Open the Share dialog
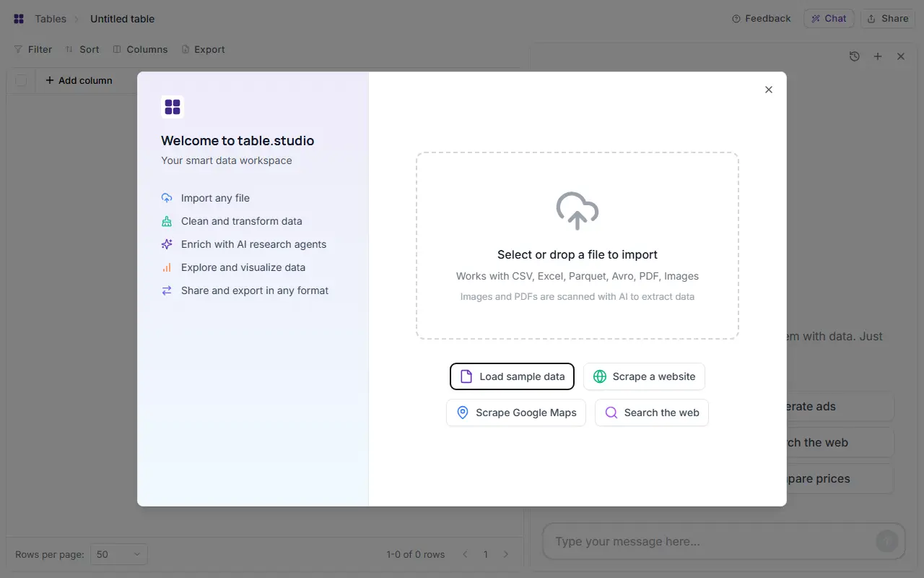This screenshot has width=924, height=578. click(x=888, y=19)
